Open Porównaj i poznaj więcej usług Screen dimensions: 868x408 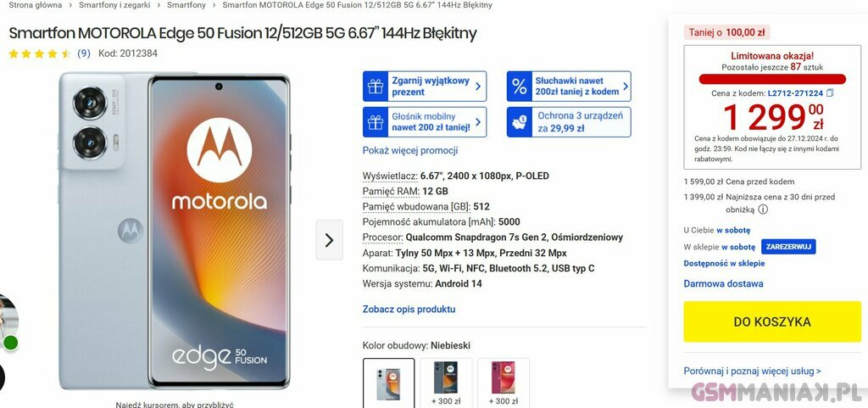(x=753, y=371)
